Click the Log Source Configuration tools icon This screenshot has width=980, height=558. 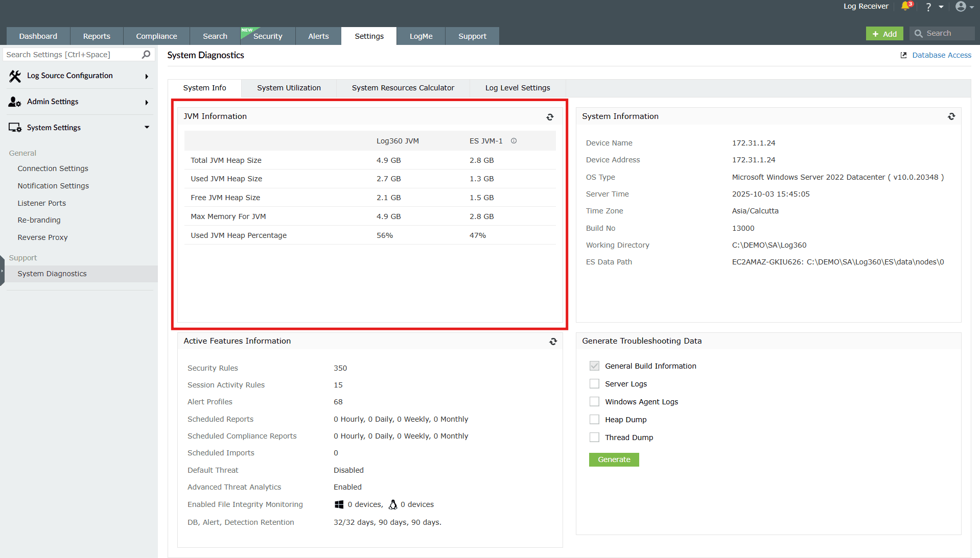(15, 76)
